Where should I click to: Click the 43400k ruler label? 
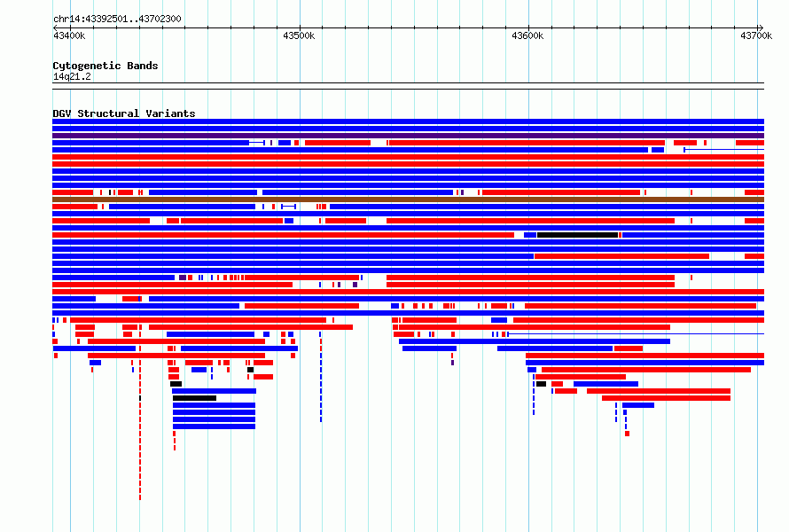pos(69,35)
